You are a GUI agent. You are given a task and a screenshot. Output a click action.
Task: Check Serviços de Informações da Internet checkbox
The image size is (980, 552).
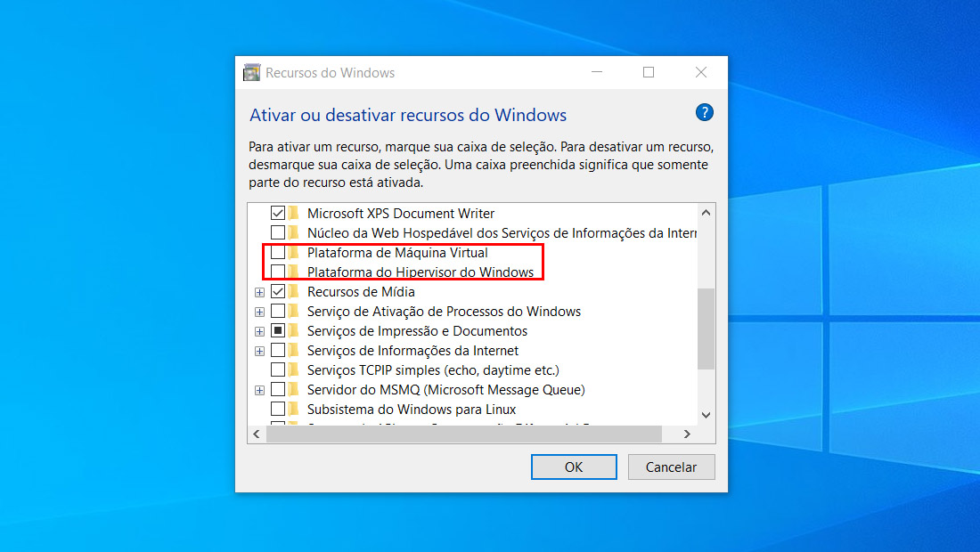point(278,350)
